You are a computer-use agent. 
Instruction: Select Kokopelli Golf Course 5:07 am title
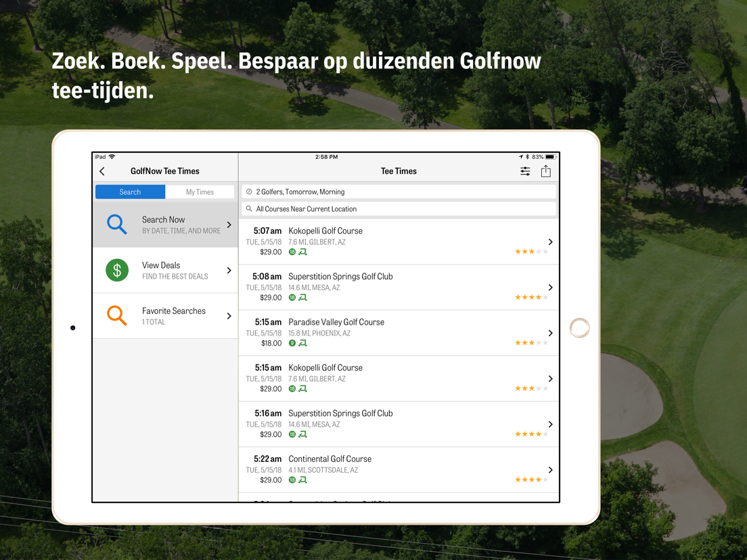tap(325, 231)
